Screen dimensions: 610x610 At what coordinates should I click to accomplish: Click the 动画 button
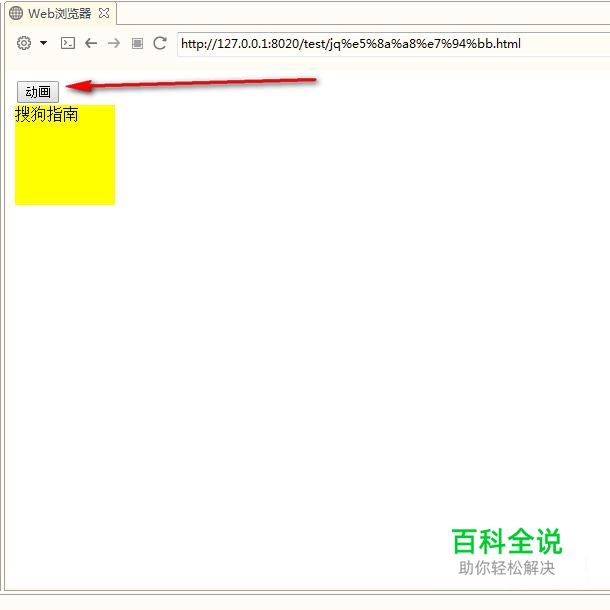[38, 92]
